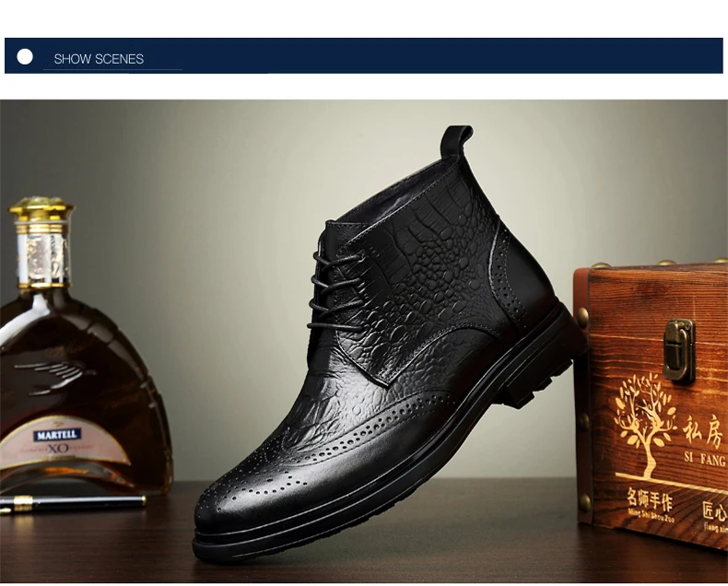Screen dimensions: 728x586
Task: Click the brass stud on box corner
Action: tap(582, 316)
